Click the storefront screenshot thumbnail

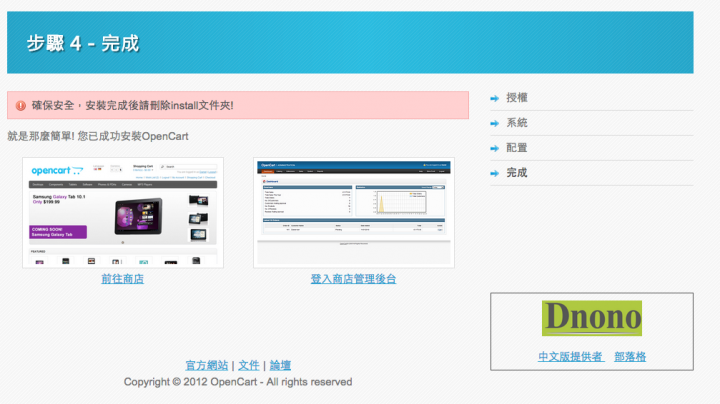click(123, 213)
